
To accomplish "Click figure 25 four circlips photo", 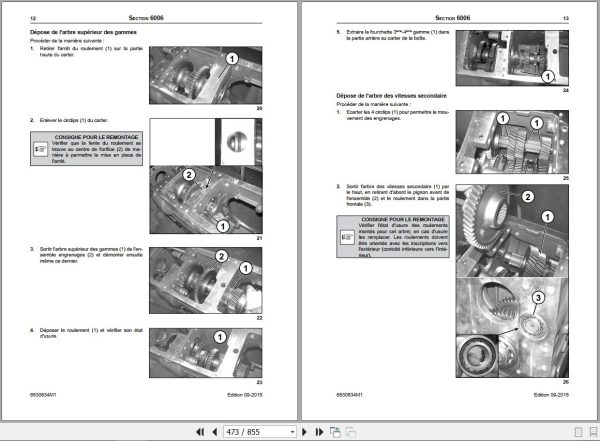I will [512, 142].
